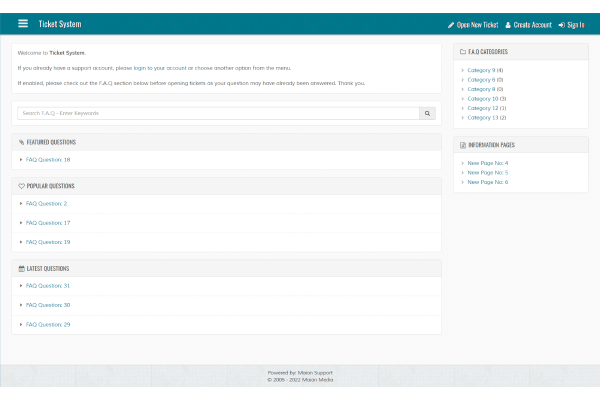Viewport: 600px width, 400px height.
Task: Open New Page No: 5
Action: point(488,173)
